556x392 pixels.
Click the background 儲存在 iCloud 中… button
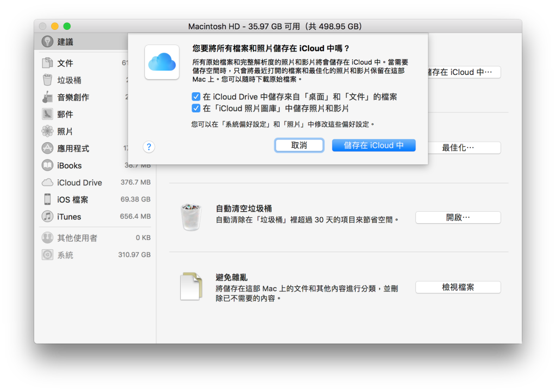click(464, 72)
